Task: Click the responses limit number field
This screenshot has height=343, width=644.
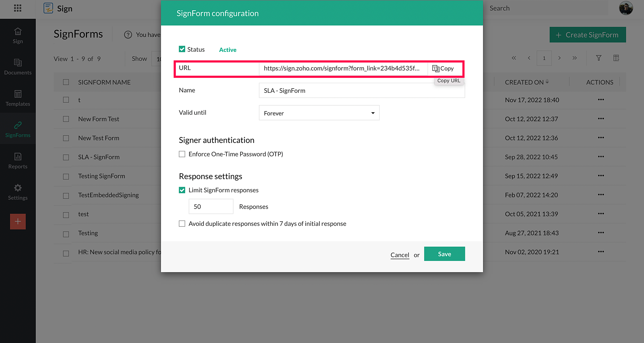Action: point(211,206)
